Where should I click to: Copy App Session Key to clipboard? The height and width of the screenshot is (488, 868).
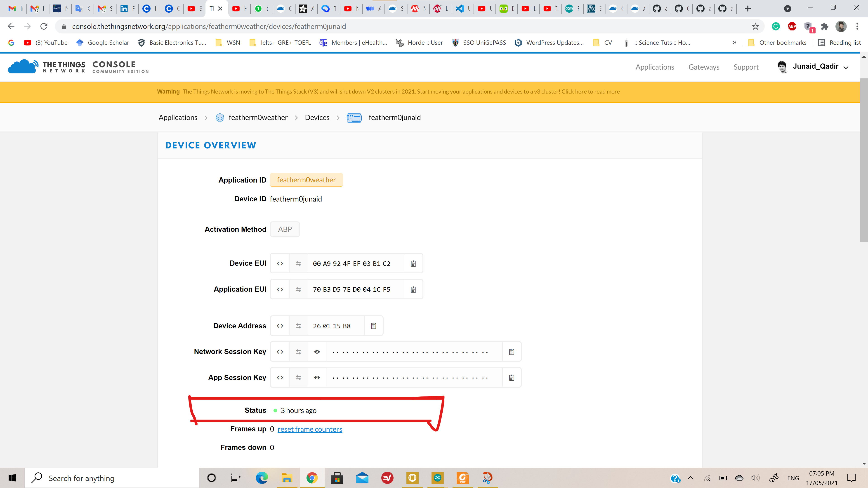point(512,378)
